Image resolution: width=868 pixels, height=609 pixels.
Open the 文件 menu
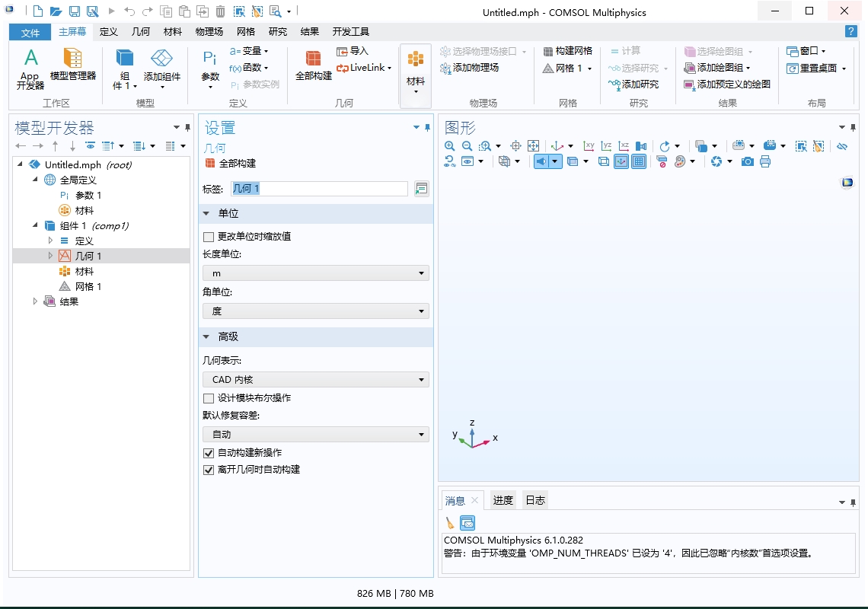30,33
